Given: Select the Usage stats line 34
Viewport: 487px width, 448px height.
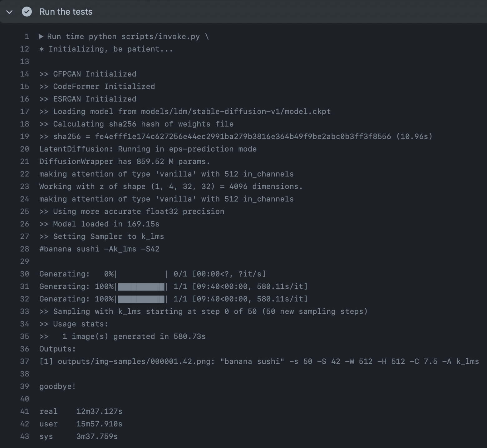Looking at the screenshot, I should 74,324.
